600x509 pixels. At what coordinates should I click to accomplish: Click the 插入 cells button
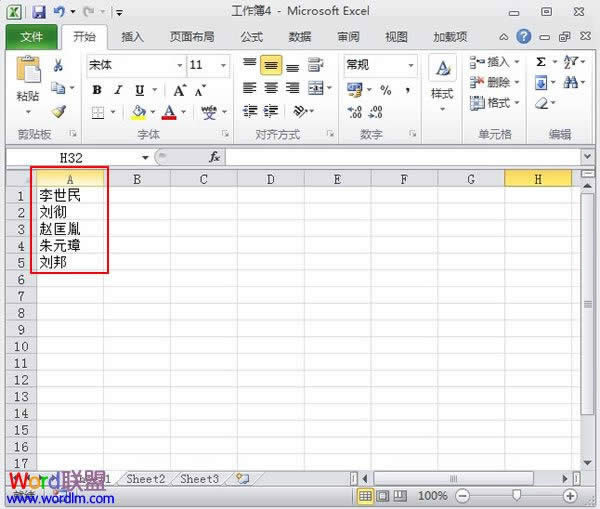click(x=494, y=62)
